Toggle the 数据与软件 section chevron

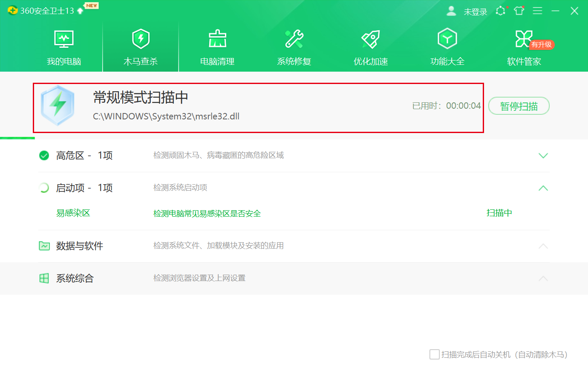(x=543, y=246)
